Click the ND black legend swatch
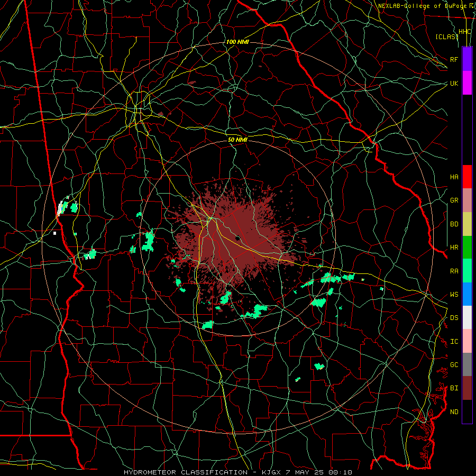Screen dimensions: 476x476 click(x=467, y=411)
